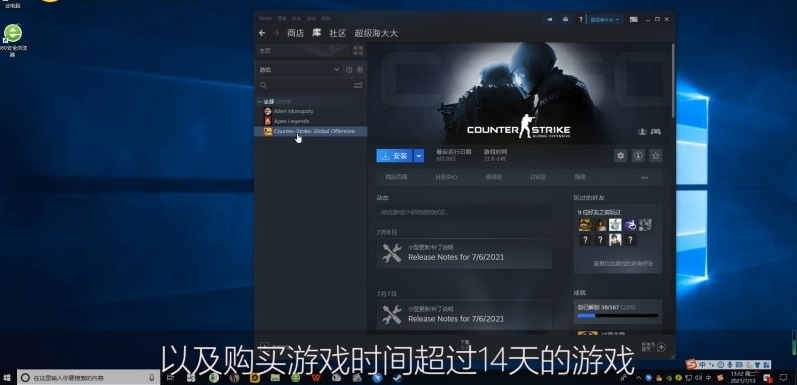Go to the 商店 tab
This screenshot has height=385, width=797.
click(295, 33)
